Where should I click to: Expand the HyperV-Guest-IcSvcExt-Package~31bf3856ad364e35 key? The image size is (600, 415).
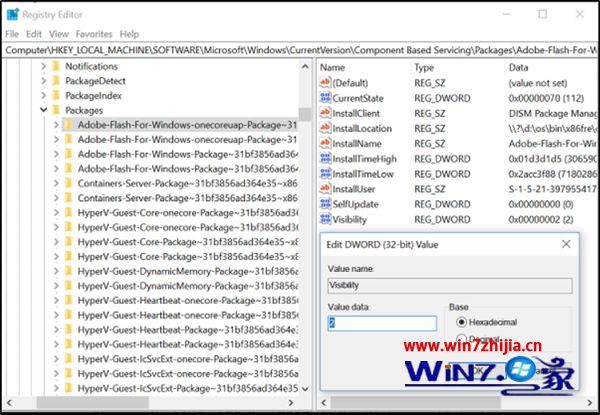(56, 388)
